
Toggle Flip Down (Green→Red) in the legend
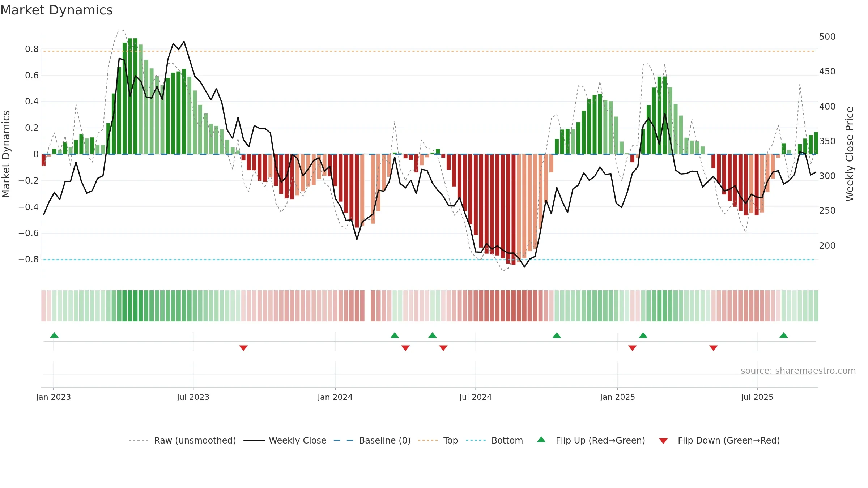point(719,440)
